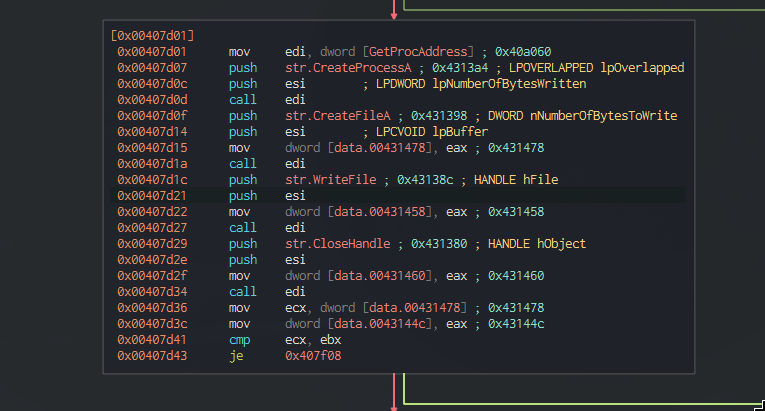Click the 0x431398 address comment
The height and width of the screenshot is (411, 765).
click(x=439, y=116)
